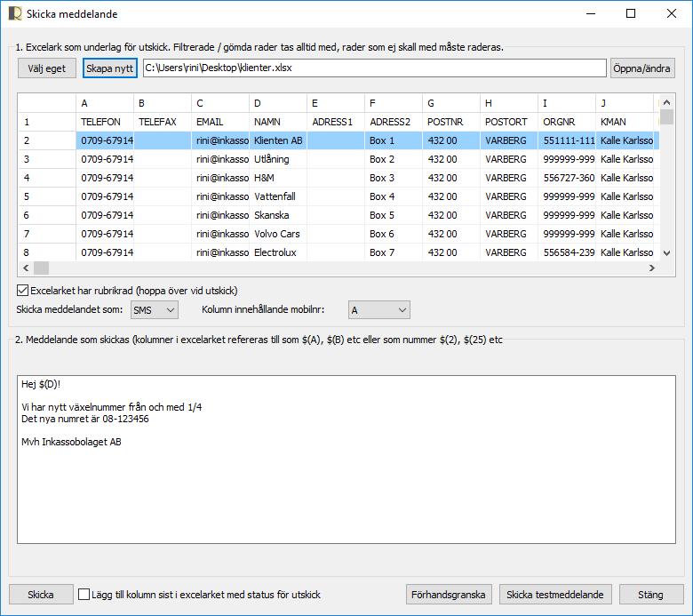The image size is (693, 616).
Task: Select the 556584-239 ORGNR cell
Action: (567, 252)
